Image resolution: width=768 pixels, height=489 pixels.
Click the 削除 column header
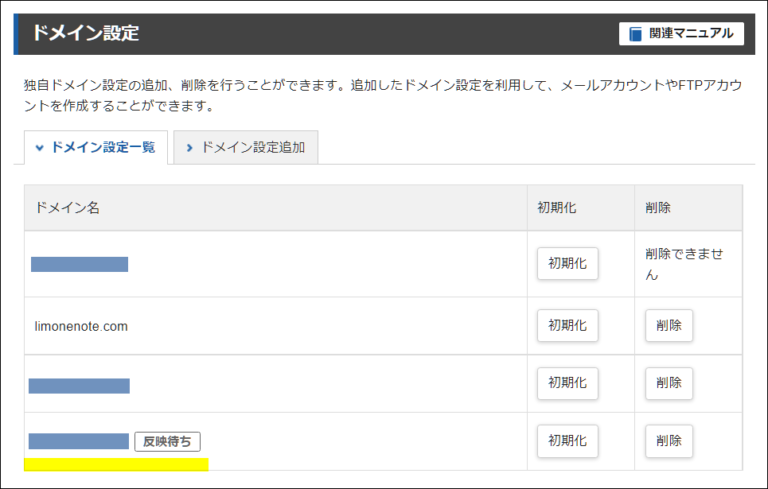658,208
